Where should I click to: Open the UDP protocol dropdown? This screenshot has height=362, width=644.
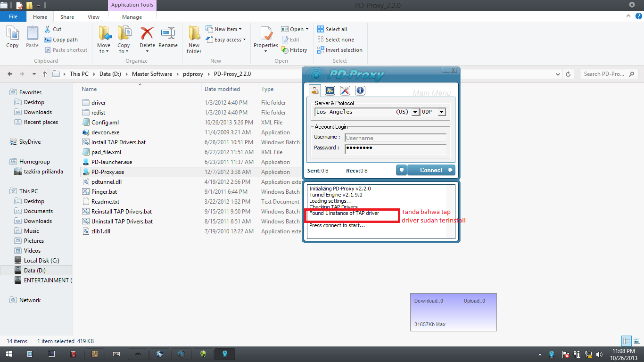pos(441,112)
